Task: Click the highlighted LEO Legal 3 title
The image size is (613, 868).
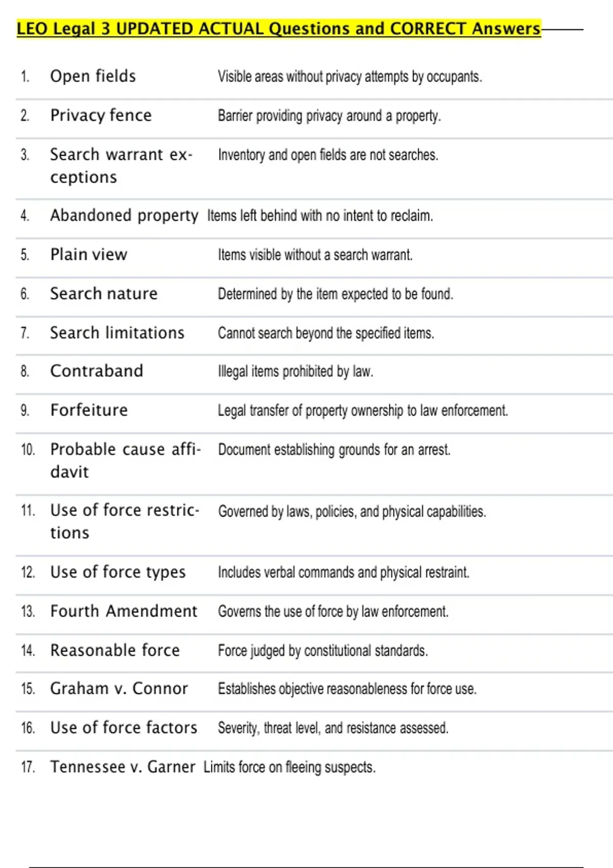Action: click(278, 29)
